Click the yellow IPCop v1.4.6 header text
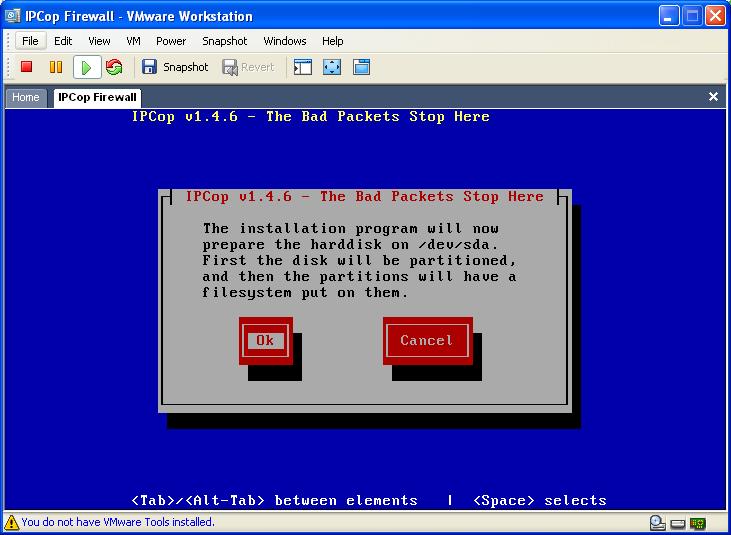The height and width of the screenshot is (535, 731). 310,117
